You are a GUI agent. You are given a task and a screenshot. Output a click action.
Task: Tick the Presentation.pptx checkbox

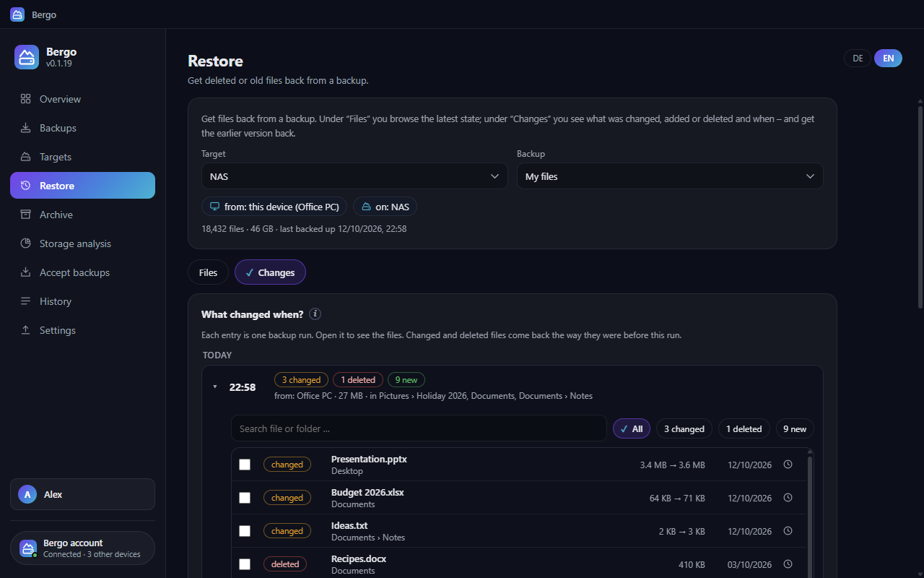point(245,465)
